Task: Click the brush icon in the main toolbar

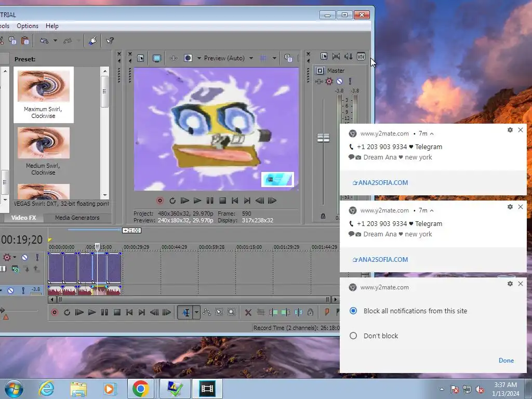Action: click(x=92, y=41)
